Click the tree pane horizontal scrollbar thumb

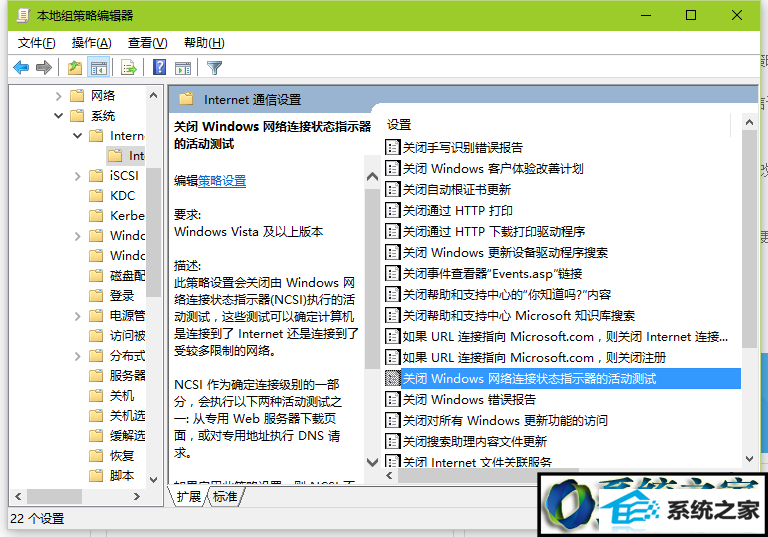[54, 496]
